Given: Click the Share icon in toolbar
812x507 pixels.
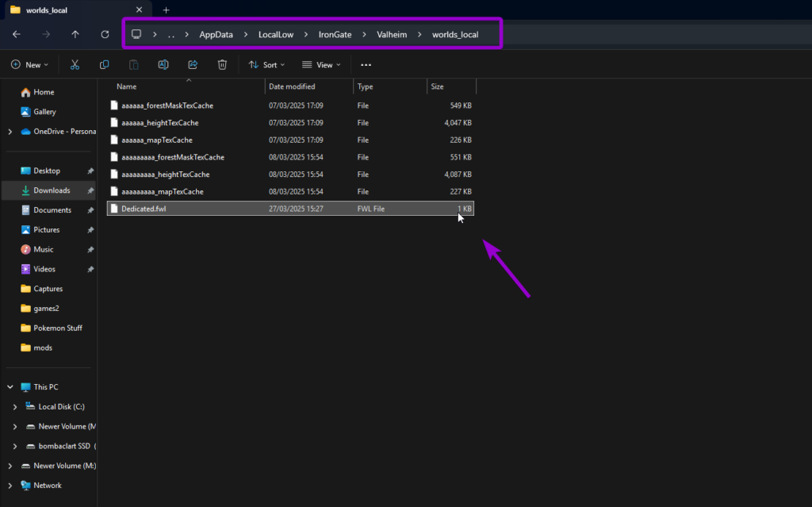Looking at the screenshot, I should (x=193, y=65).
